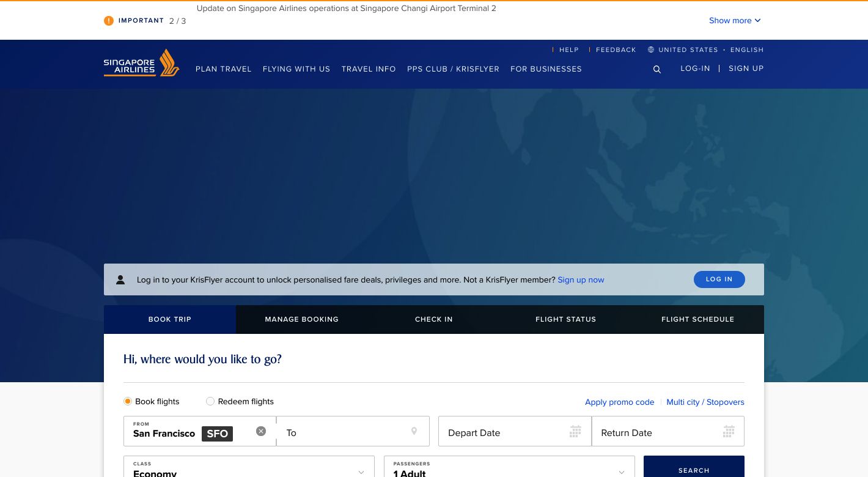The height and width of the screenshot is (477, 868).
Task: Open the Return Date calendar icon
Action: (729, 432)
